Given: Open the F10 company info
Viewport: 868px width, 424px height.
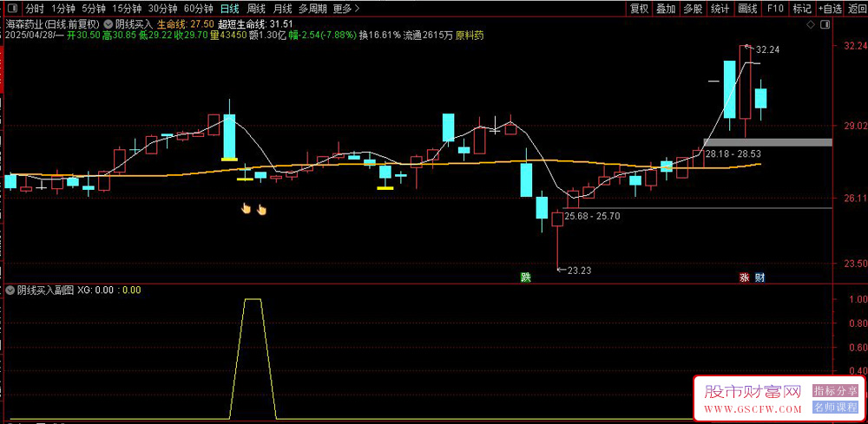Looking at the screenshot, I should pyautogui.click(x=775, y=9).
